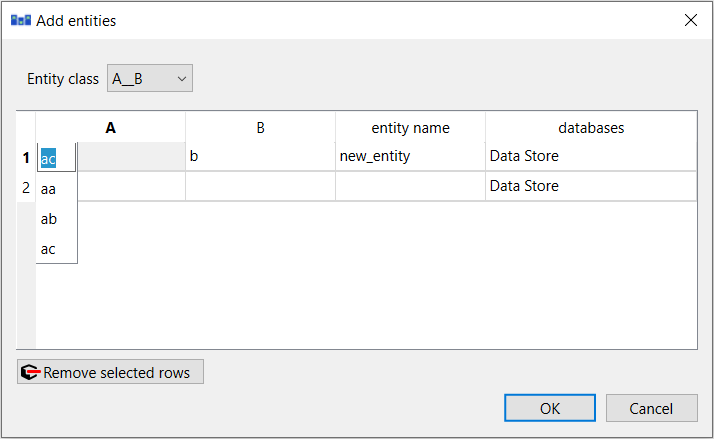Screen dimensions: 714x439
Task: Click the 'entity name' column header
Action: (x=410, y=128)
